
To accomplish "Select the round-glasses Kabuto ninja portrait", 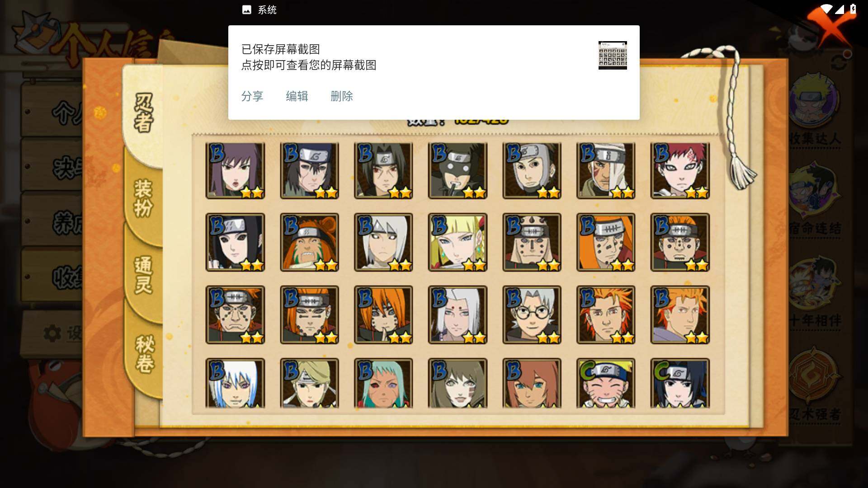I will pos(532,315).
